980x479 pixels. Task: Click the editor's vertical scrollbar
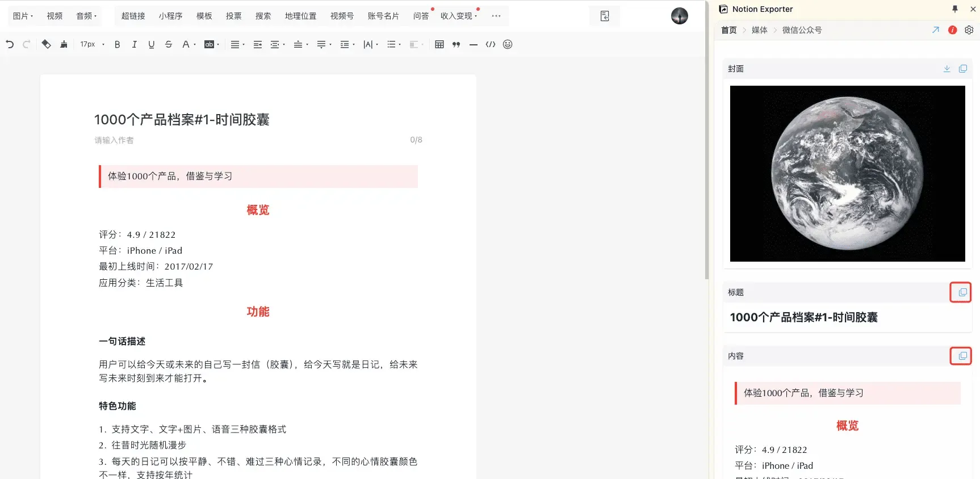coord(707,140)
